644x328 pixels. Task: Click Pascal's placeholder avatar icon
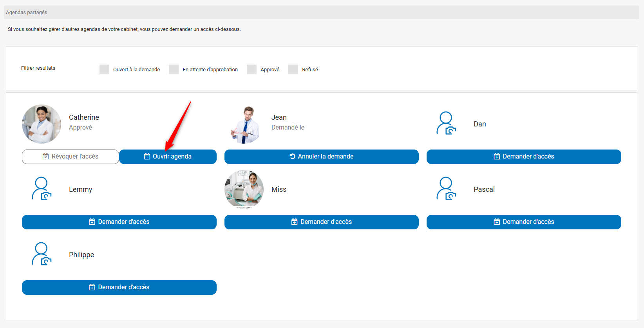446,189
